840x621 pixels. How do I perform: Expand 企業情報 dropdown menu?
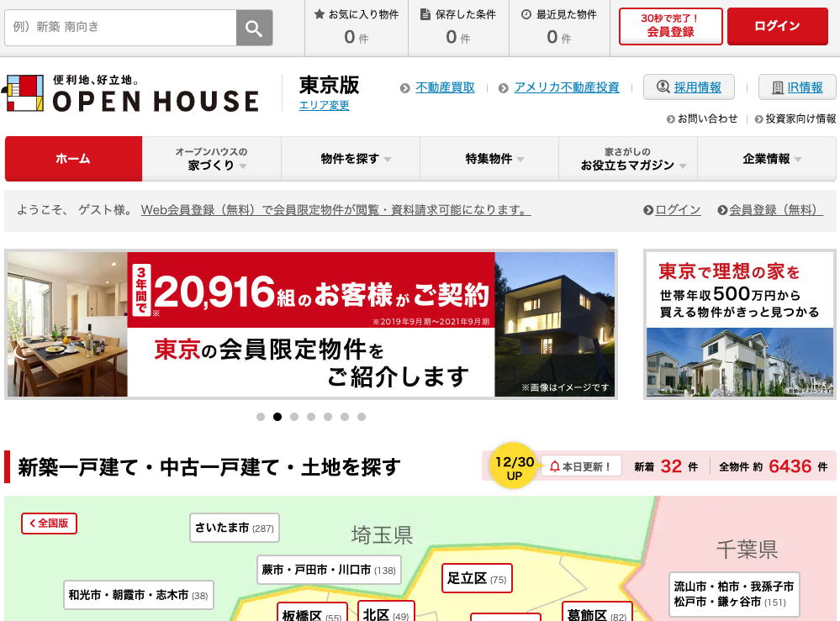pos(767,159)
